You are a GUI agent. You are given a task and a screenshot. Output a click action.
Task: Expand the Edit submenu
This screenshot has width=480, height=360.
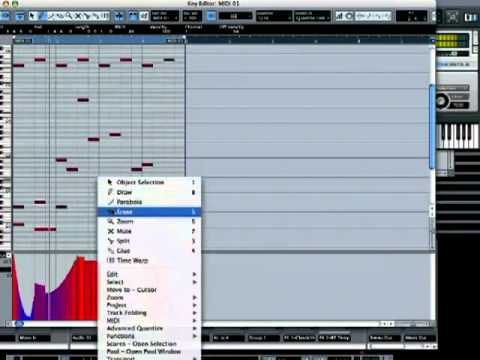[149, 274]
